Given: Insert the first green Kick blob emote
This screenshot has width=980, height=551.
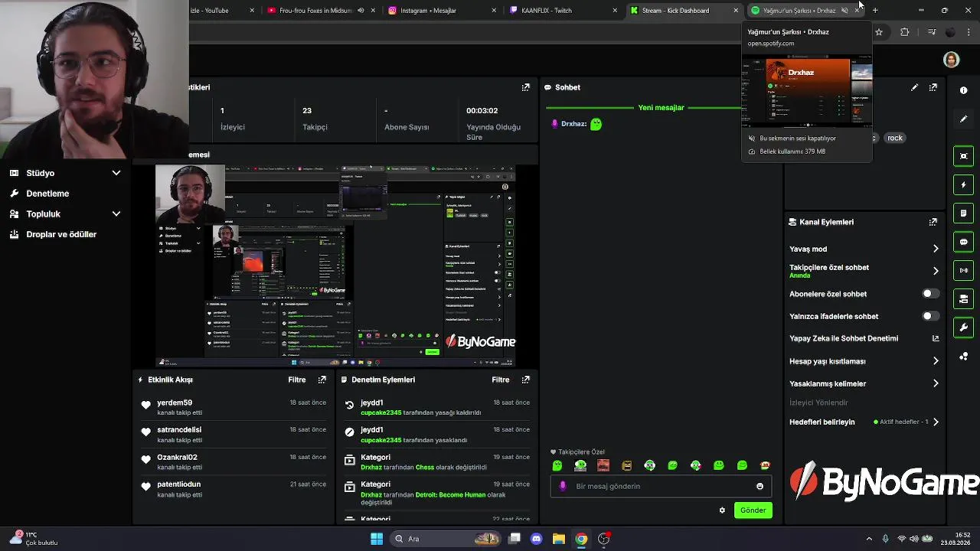Looking at the screenshot, I should 557,465.
